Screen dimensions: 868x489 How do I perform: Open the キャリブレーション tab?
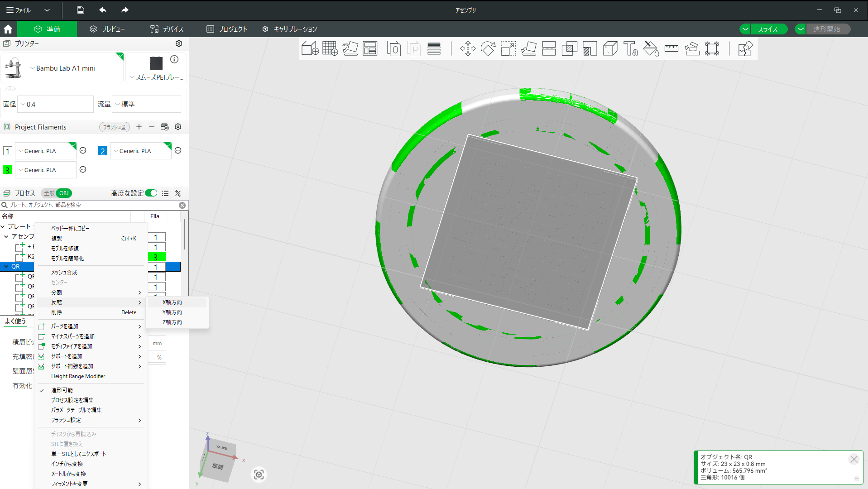(x=290, y=29)
